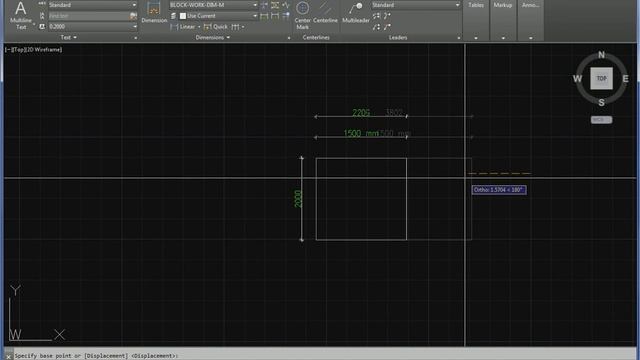The image size is (640, 360).
Task: Click the continue dimension icon next to Quick
Action: [235, 27]
